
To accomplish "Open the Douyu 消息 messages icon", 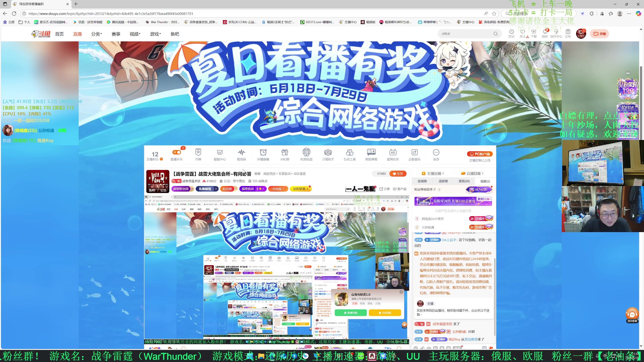I will 545,33.
